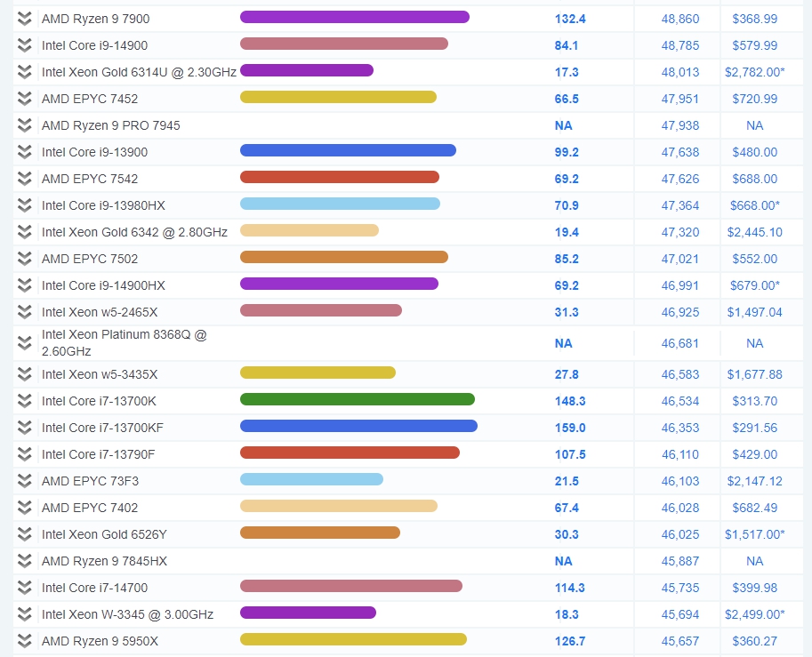Expand the Ryzen 9 7845HX row chevron
812x657 pixels.
point(24,561)
